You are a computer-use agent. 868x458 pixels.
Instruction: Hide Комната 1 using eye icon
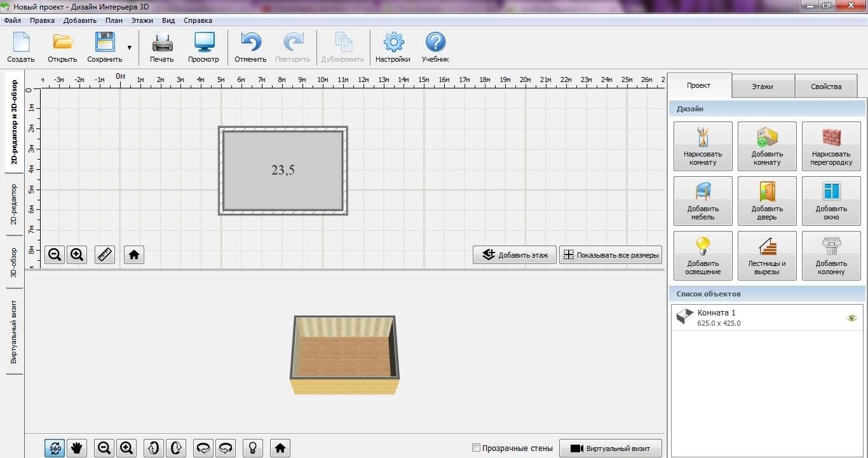click(x=852, y=318)
